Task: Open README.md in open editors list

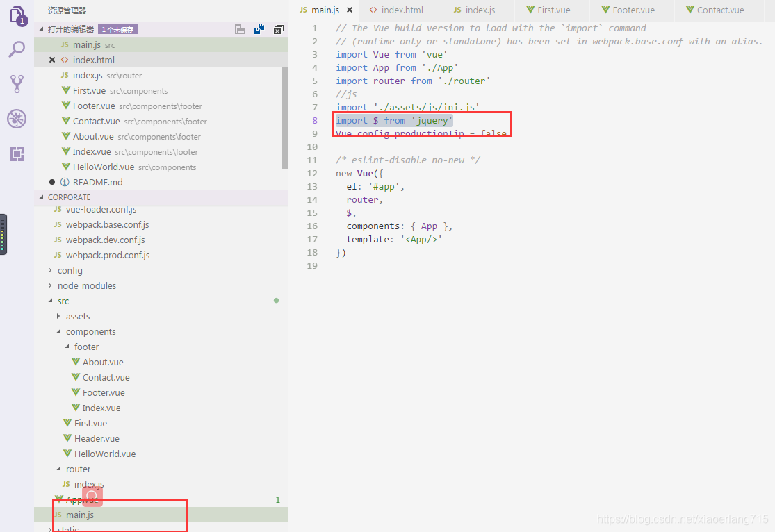Action: (x=161, y=182)
